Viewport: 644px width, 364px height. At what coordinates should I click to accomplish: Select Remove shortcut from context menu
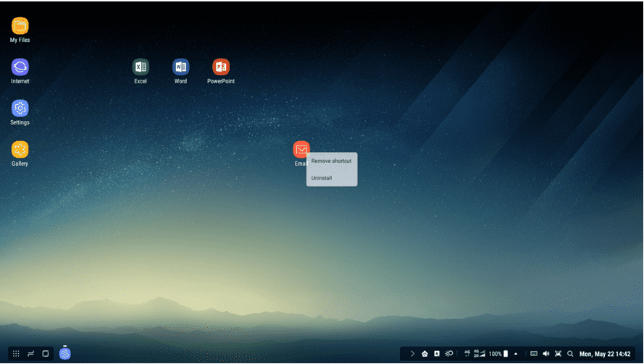point(331,161)
